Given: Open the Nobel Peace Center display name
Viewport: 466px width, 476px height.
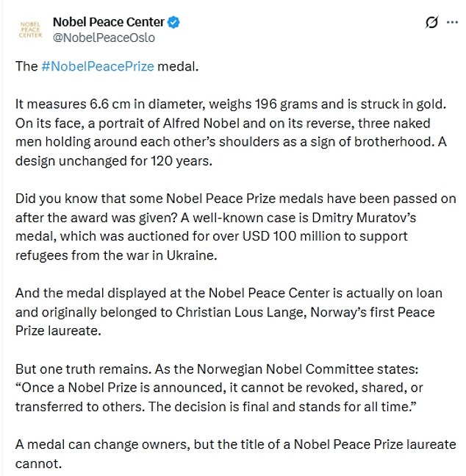Looking at the screenshot, I should click(x=107, y=22).
